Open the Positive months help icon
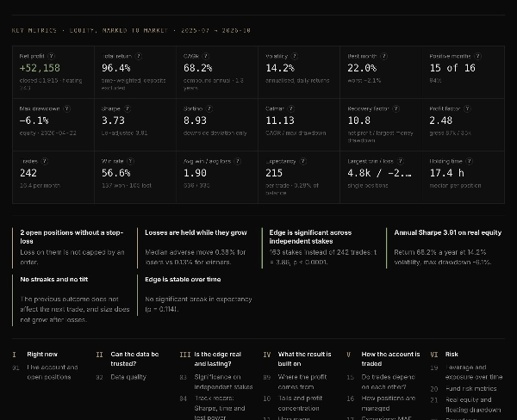Image resolution: width=517 pixels, height=420 pixels. pos(477,56)
